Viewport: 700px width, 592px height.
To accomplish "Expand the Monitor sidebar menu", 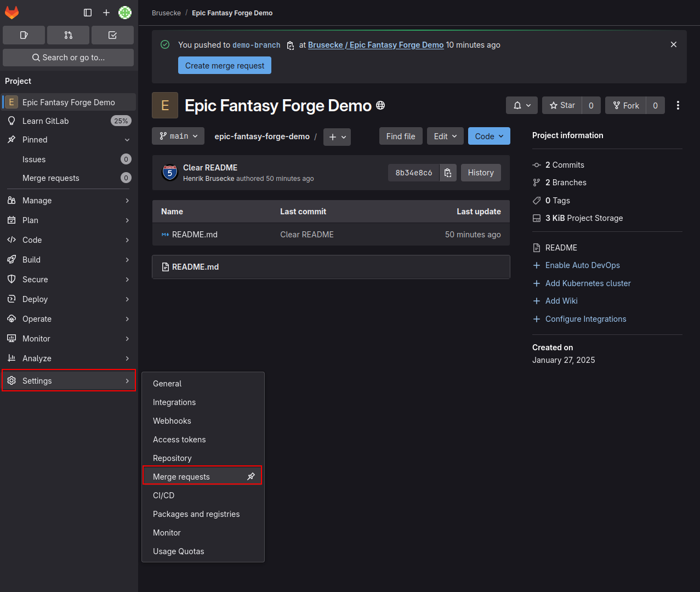I will pos(69,339).
